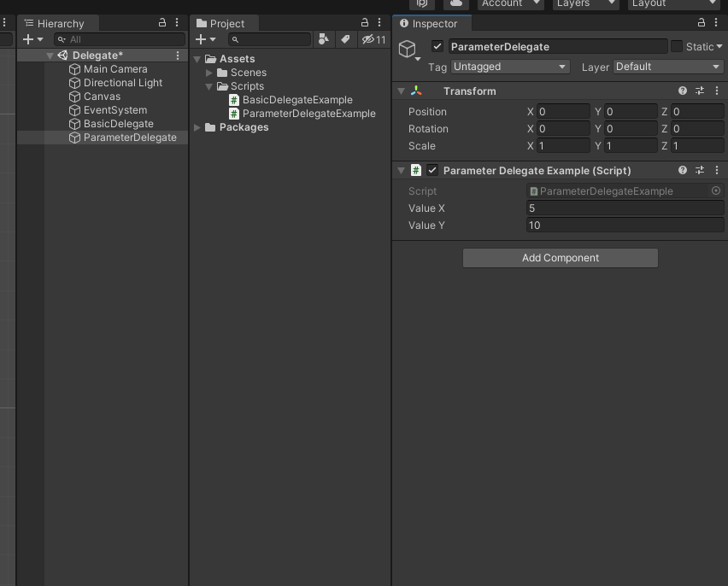Open the Layers dropdown
The height and width of the screenshot is (586, 728).
(x=585, y=3)
